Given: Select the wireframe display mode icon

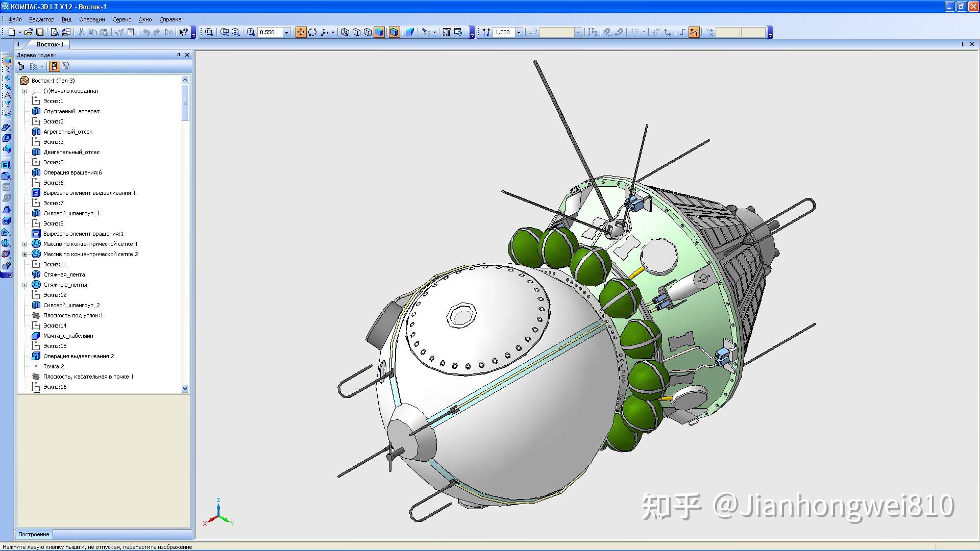Looking at the screenshot, I should pos(346,32).
